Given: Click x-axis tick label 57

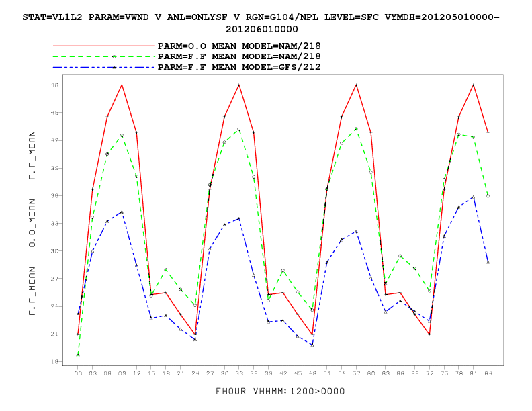Looking at the screenshot, I should [356, 373].
